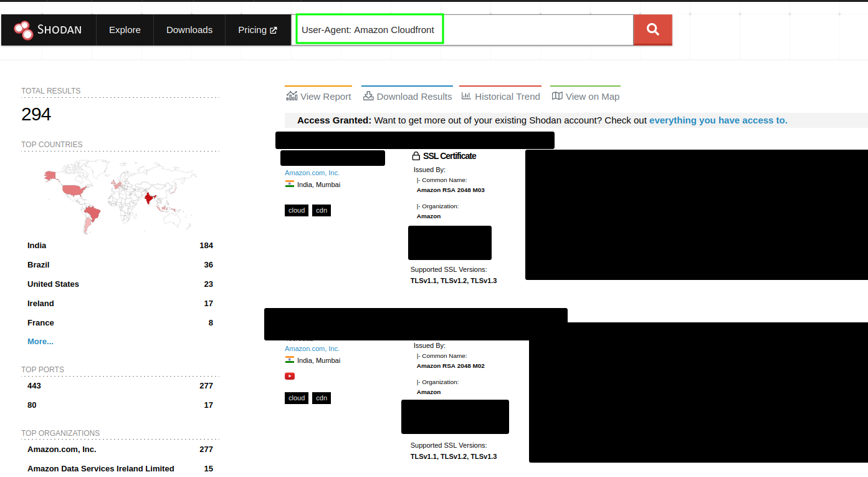The width and height of the screenshot is (868, 477).
Task: Select the India flag icon
Action: [x=290, y=184]
